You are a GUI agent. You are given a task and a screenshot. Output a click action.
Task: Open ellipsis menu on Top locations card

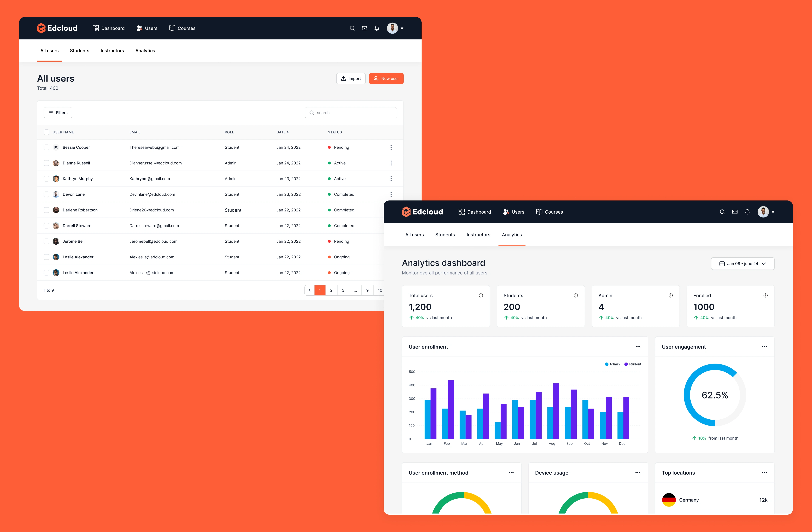point(764,473)
